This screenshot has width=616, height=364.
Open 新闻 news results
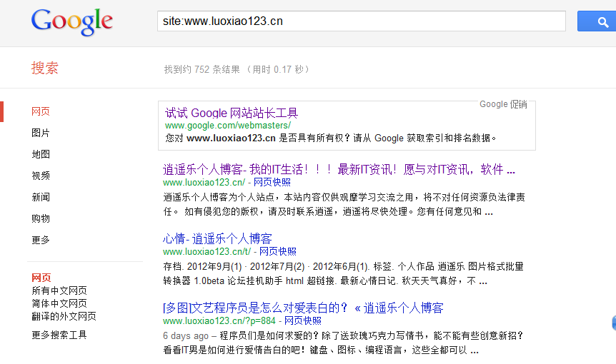pyautogui.click(x=41, y=197)
